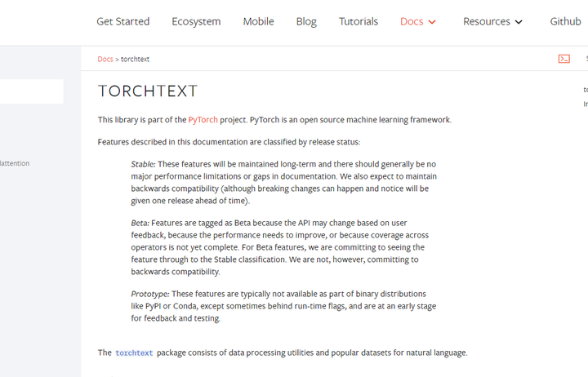Select Mobile in the top navigation

click(258, 21)
